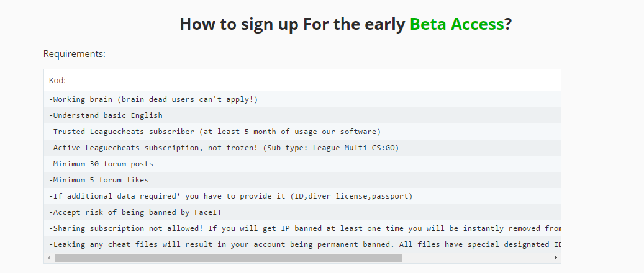Click the "Kod:" code block header
The width and height of the screenshot is (644, 273).
coord(302,80)
